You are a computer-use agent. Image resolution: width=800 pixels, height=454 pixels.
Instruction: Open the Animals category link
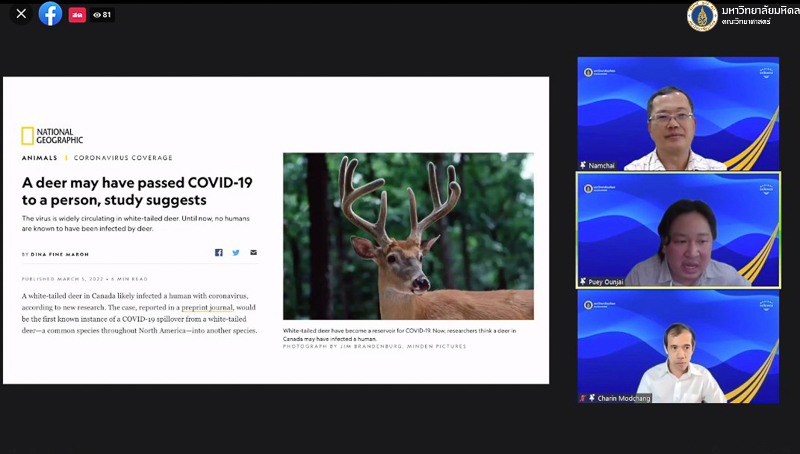click(x=39, y=158)
